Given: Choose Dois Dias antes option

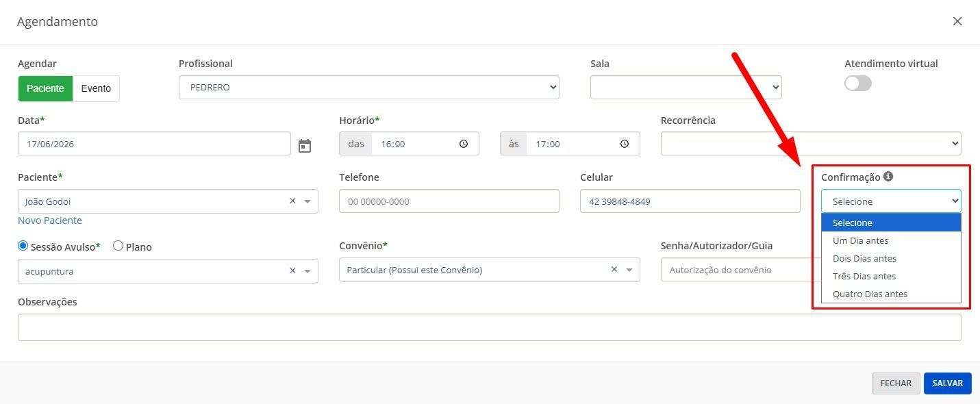Looking at the screenshot, I should 891,258.
